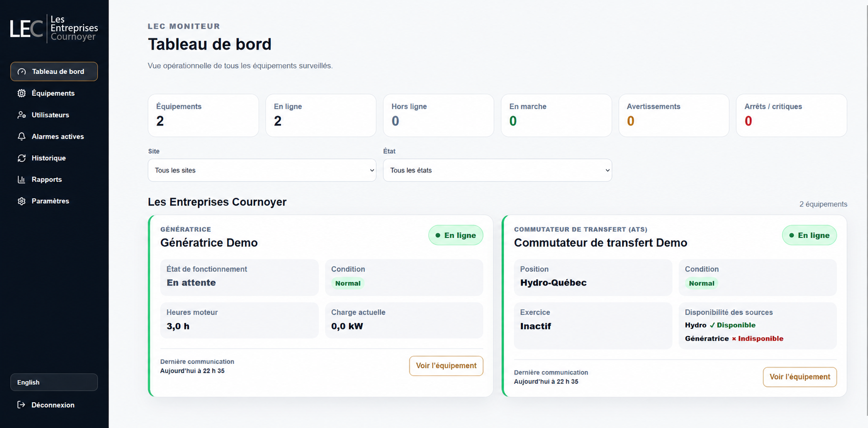
Task: Click the Paramètres cog icon
Action: [21, 201]
